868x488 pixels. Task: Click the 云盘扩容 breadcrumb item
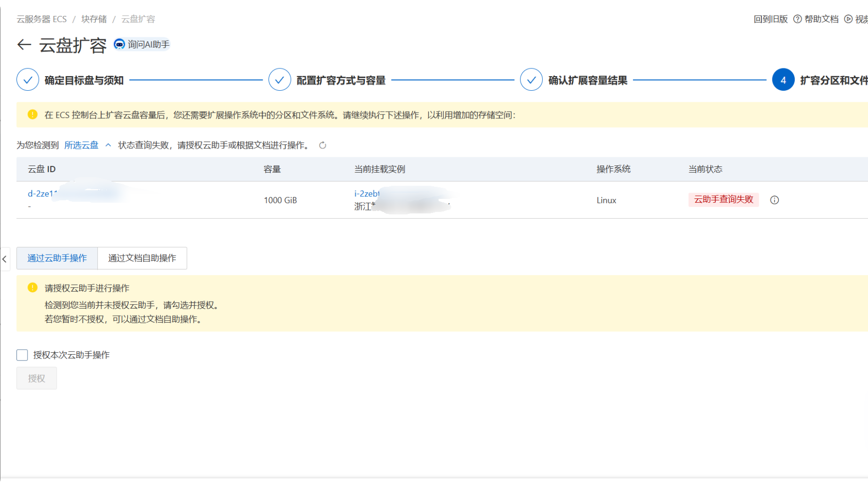click(x=138, y=19)
